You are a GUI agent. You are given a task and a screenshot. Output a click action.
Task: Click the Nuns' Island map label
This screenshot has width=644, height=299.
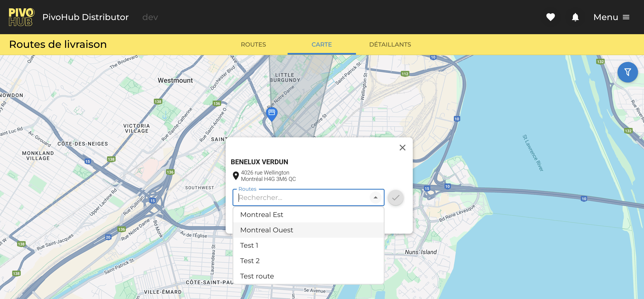[x=421, y=252]
